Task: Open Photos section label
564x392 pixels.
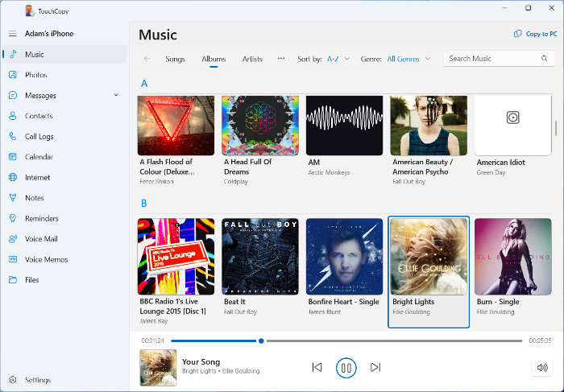Action: (x=36, y=75)
